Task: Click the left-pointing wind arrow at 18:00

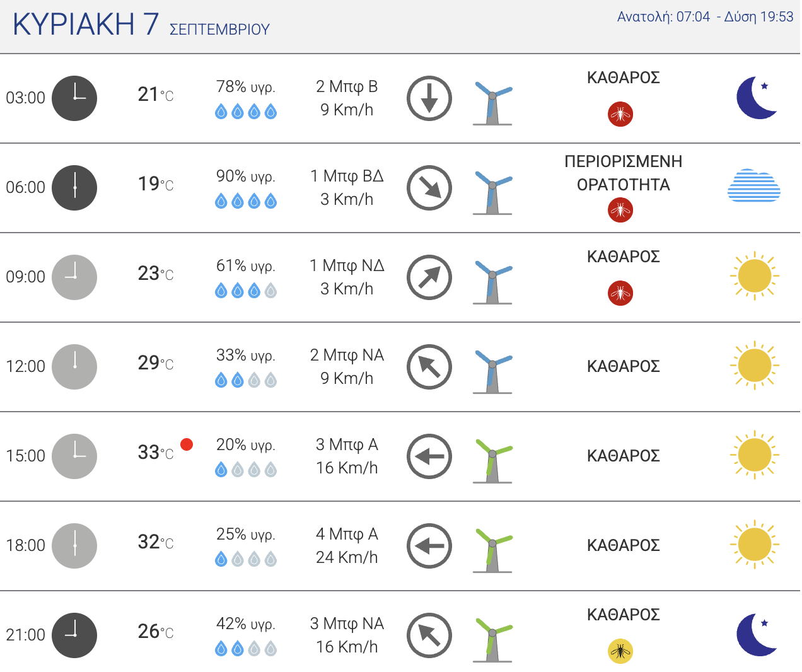Action: 429,546
